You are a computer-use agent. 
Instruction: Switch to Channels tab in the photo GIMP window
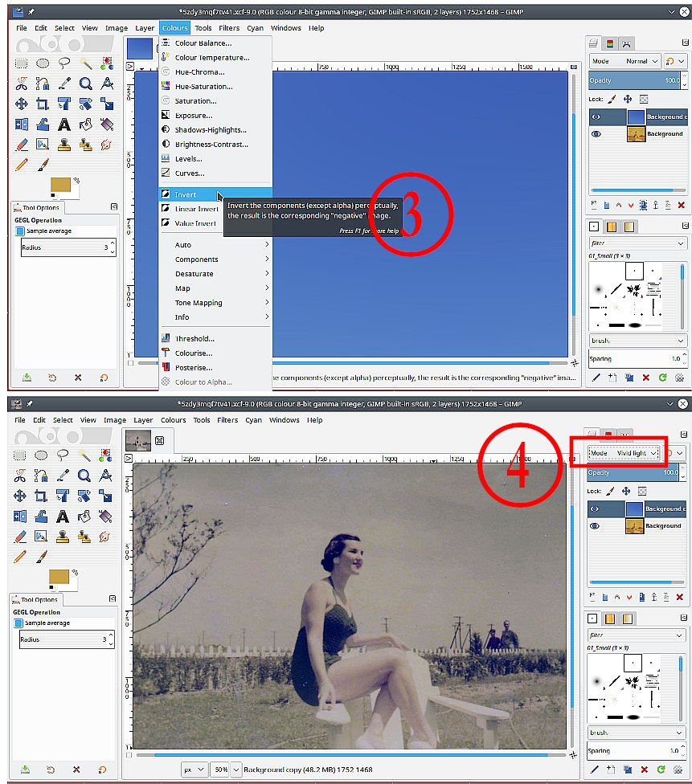tap(608, 434)
